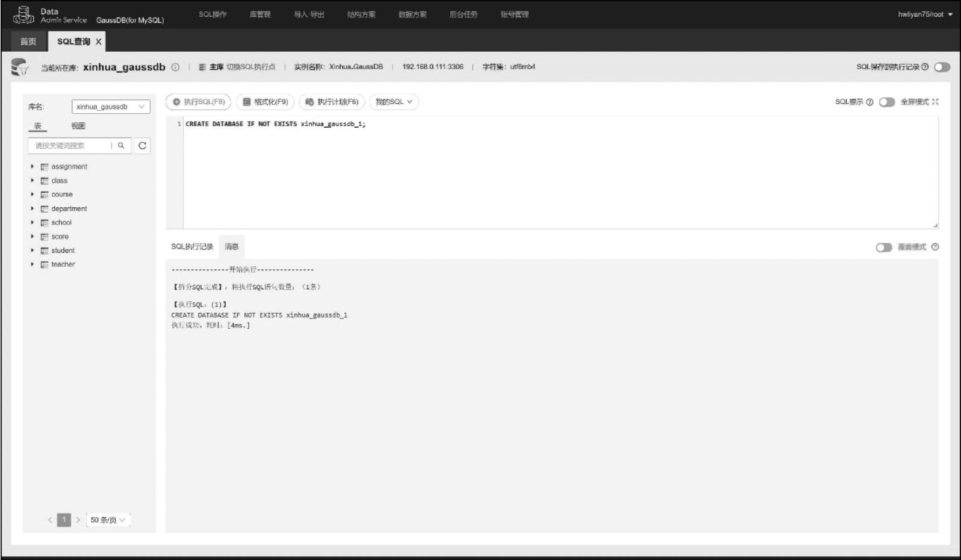The height and width of the screenshot is (560, 961).
Task: Open the 账号管理 menu
Action: pos(515,14)
